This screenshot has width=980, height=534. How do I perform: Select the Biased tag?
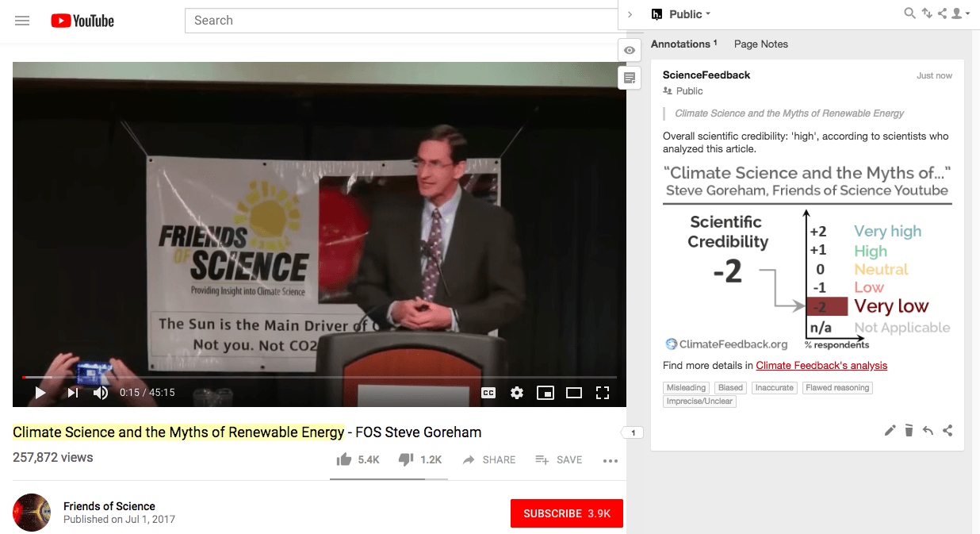pyautogui.click(x=730, y=388)
